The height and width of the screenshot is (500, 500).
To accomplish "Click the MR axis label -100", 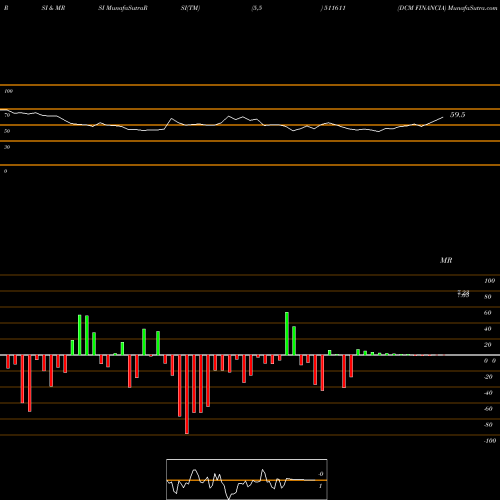I will (490, 441).
